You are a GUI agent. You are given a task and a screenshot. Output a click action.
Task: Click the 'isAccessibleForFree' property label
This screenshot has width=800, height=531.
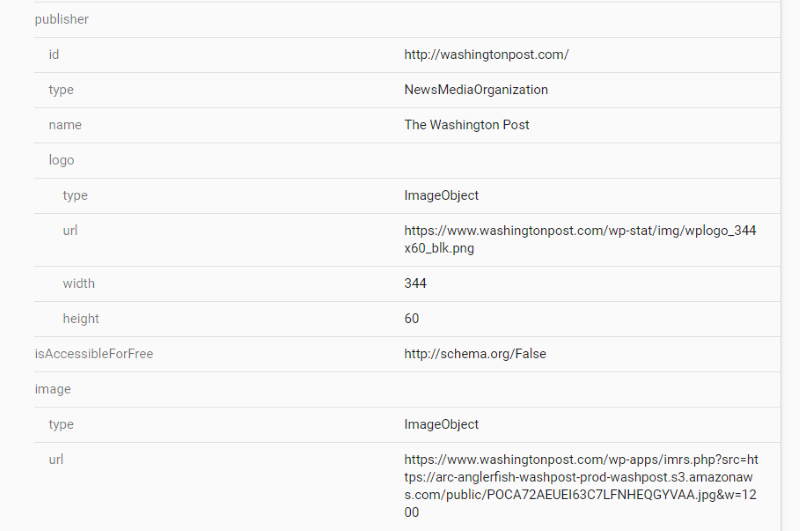pos(94,354)
